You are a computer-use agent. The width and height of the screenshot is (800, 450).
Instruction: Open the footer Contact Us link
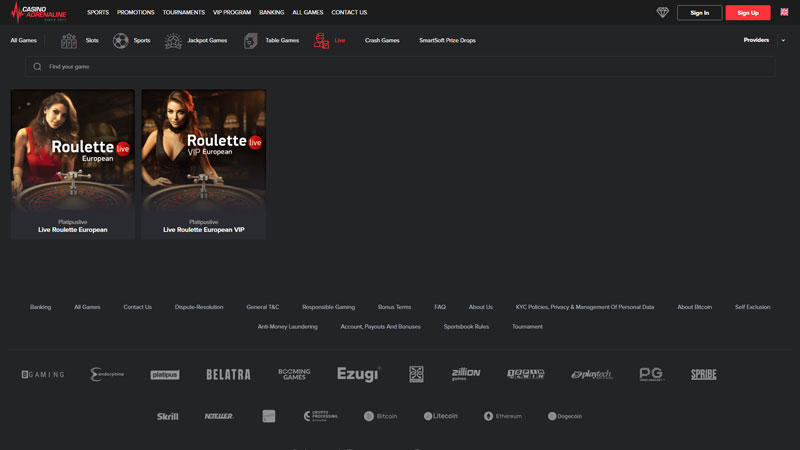[138, 307]
